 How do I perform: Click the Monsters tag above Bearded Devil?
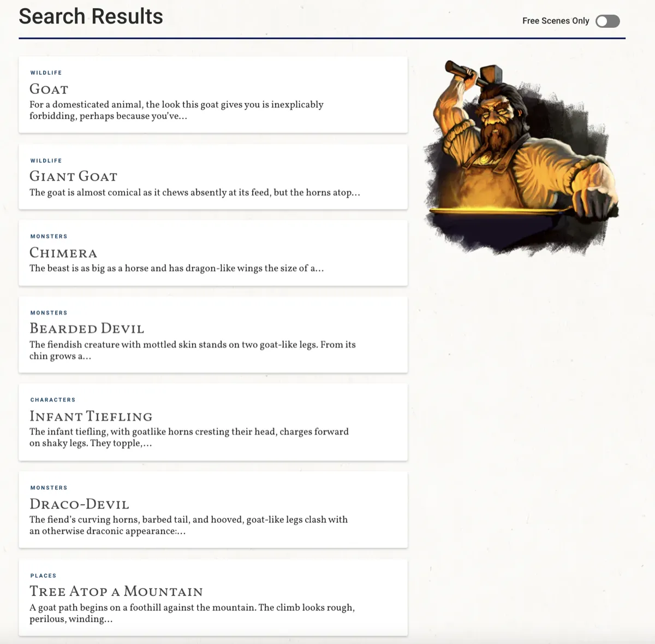point(49,313)
